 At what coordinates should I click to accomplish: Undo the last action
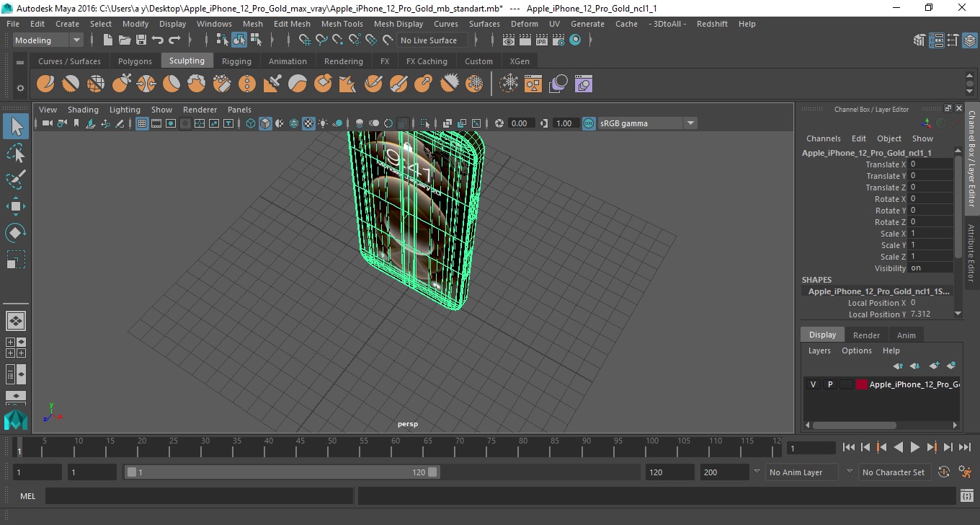[158, 40]
